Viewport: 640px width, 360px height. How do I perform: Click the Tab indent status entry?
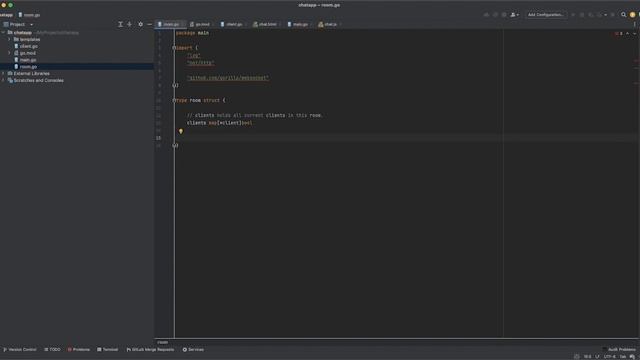(x=623, y=356)
